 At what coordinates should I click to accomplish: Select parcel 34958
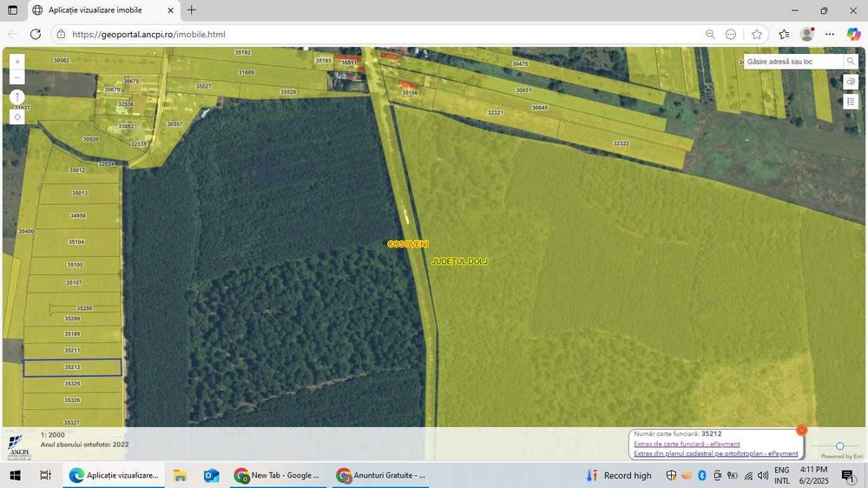(x=78, y=215)
